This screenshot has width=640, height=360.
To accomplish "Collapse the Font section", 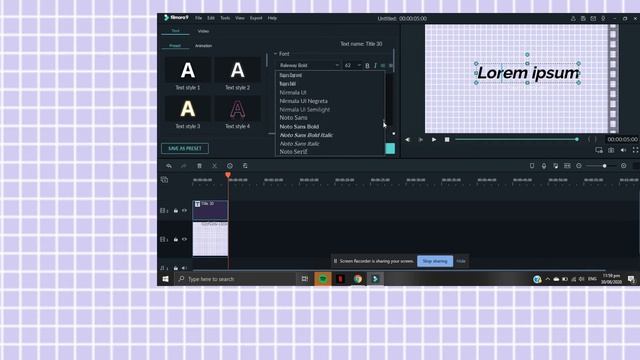I will click(276, 54).
